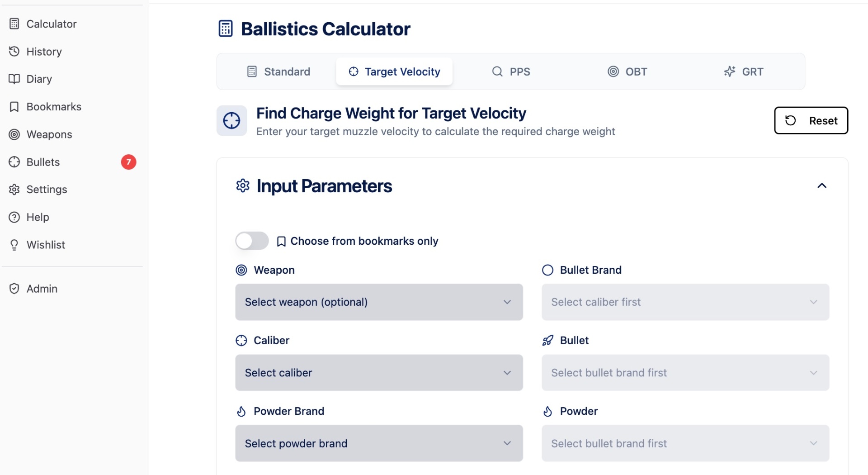The image size is (868, 475).
Task: Click the red Bullets notification badge
Action: pyautogui.click(x=128, y=162)
